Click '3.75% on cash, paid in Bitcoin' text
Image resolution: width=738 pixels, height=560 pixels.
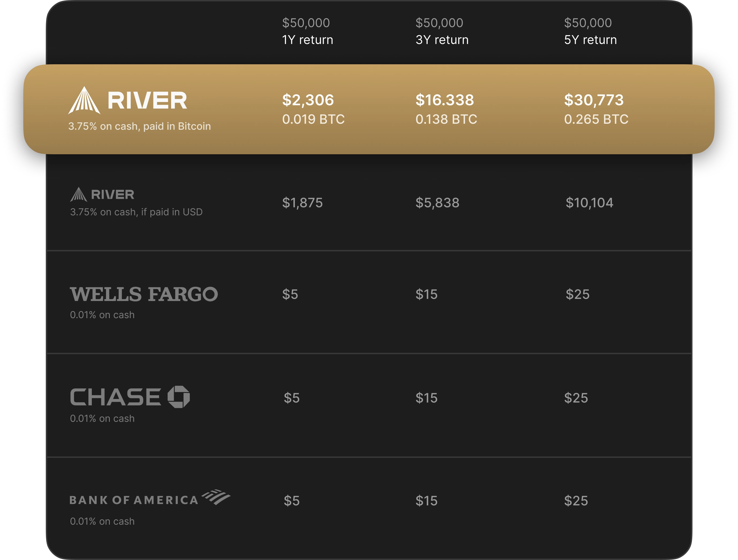[x=140, y=126]
